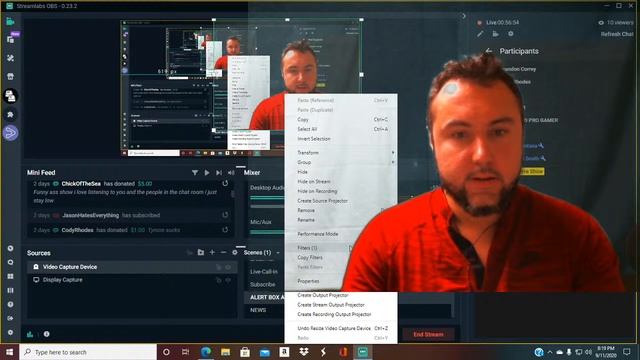Remove the selected source with minus icon
The height and width of the screenshot is (360, 640).
click(x=223, y=253)
